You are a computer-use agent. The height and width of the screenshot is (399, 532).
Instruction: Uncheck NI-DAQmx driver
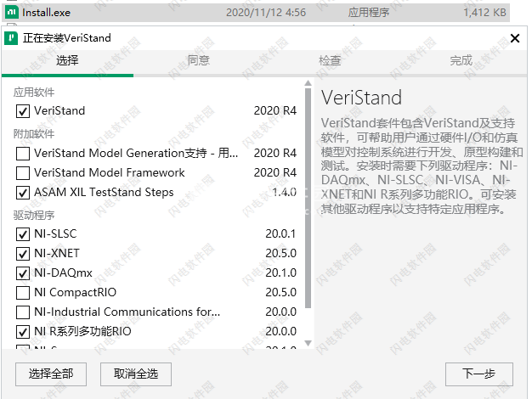click(23, 273)
